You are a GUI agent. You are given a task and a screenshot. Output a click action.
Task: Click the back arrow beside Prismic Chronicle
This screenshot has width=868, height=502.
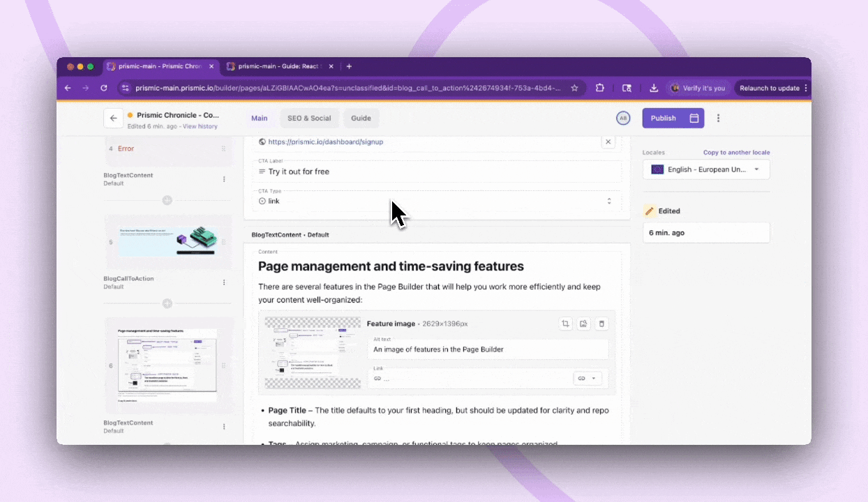pos(113,119)
